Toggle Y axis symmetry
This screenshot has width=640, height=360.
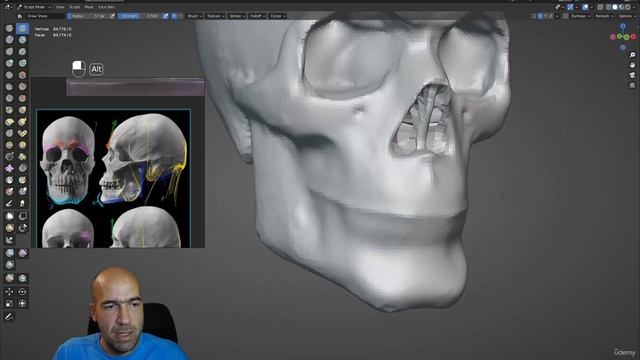546,16
